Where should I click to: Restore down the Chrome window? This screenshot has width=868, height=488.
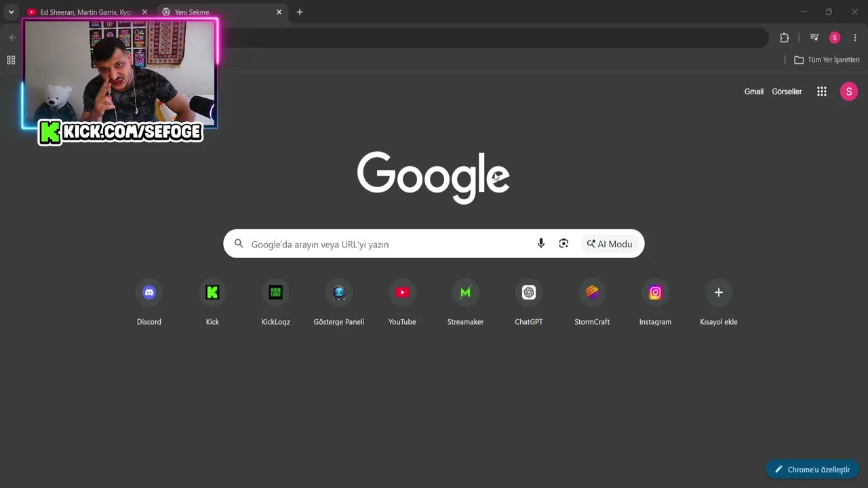click(829, 12)
